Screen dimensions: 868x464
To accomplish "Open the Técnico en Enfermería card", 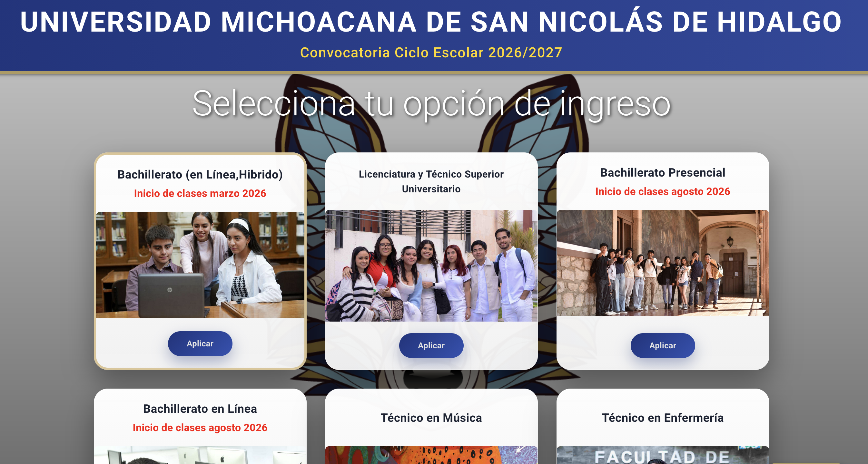I will point(663,418).
